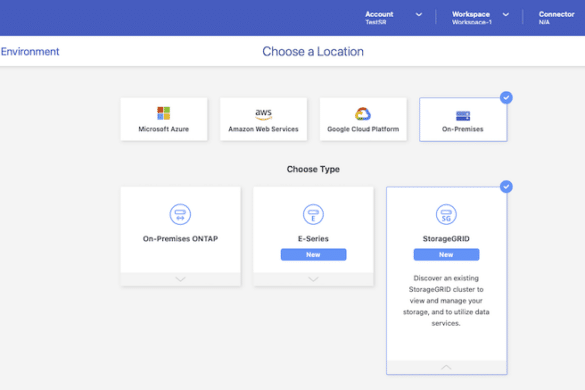
Task: Go back to the Environment page link
Action: [x=30, y=52]
